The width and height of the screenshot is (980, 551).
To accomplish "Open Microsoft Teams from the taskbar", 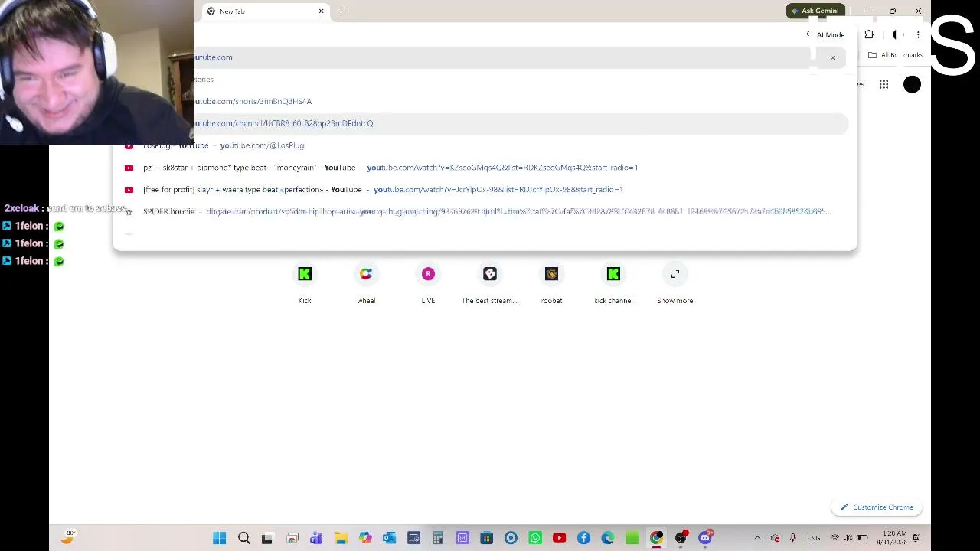I will [x=316, y=538].
